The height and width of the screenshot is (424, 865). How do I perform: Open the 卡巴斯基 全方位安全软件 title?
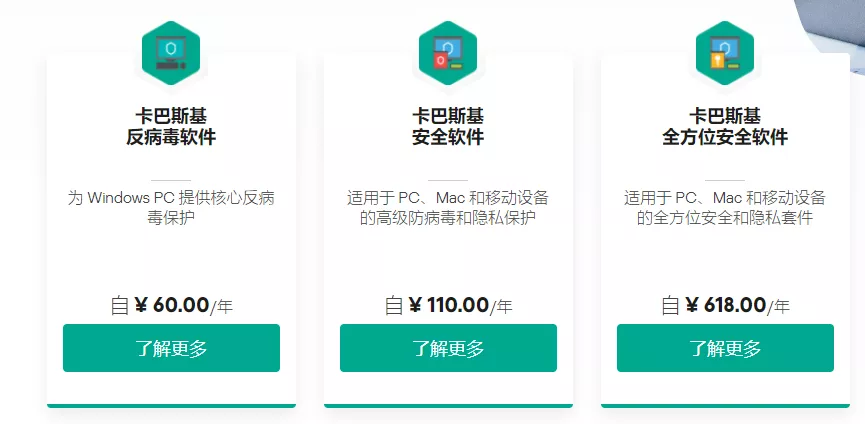[x=725, y=124]
